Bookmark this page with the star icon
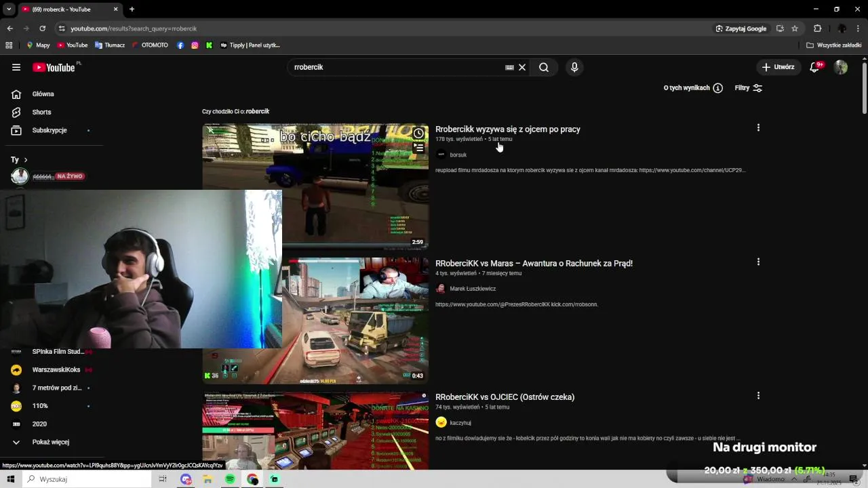 [795, 28]
